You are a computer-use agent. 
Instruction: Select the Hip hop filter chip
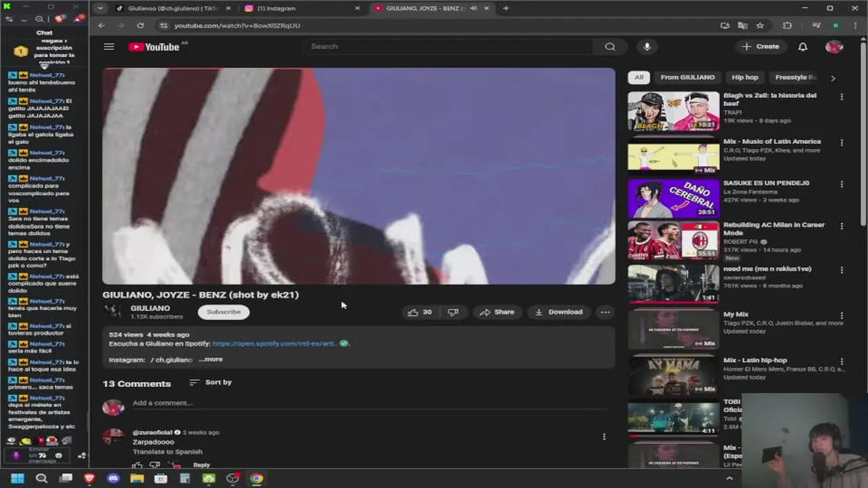pos(745,77)
